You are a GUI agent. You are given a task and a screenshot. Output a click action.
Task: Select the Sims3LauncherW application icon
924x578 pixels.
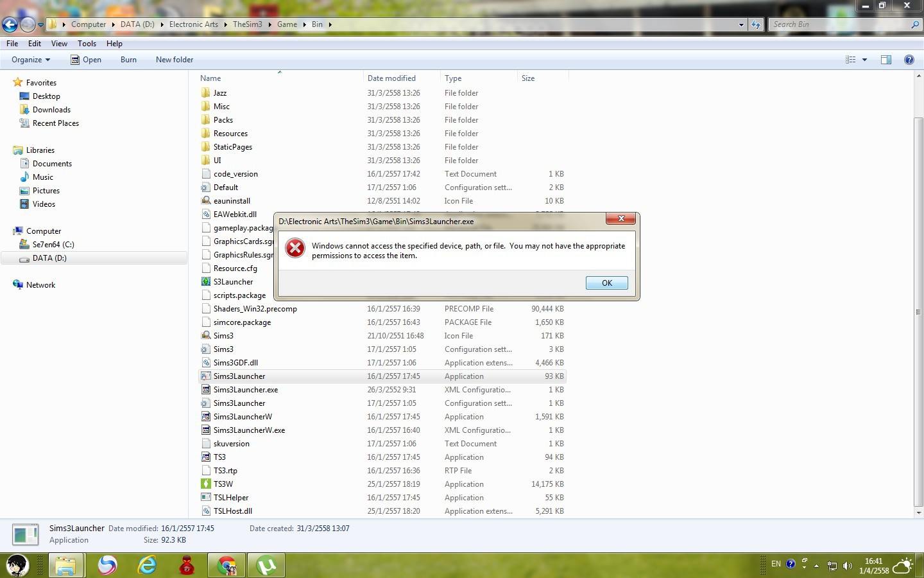[x=205, y=417]
